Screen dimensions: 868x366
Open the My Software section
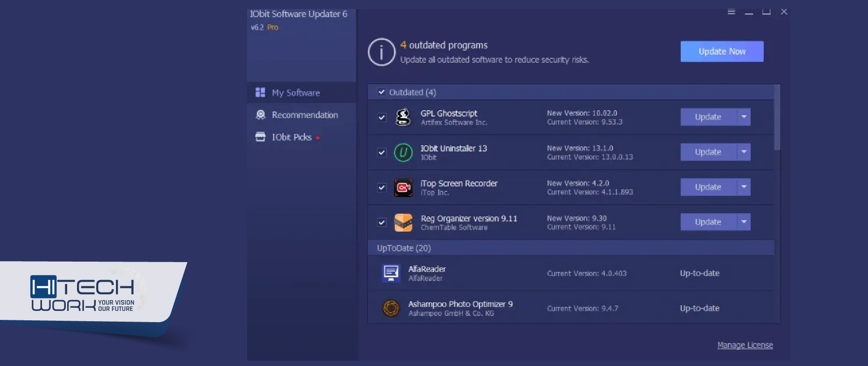click(302, 92)
